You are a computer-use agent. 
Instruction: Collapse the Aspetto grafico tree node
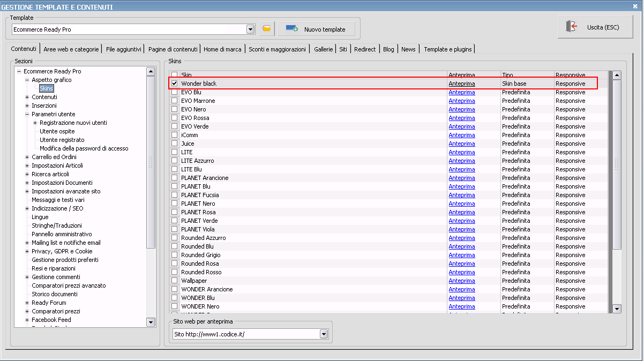coord(27,80)
